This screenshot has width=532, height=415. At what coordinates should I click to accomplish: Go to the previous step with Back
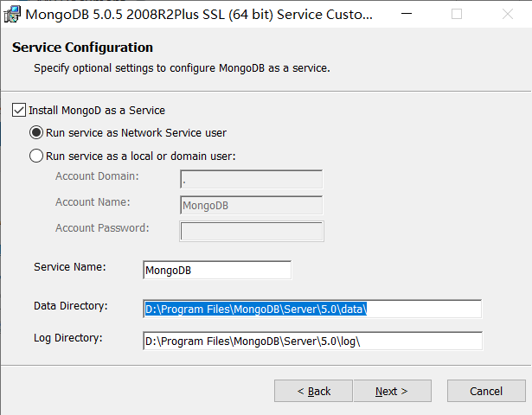coord(313,391)
